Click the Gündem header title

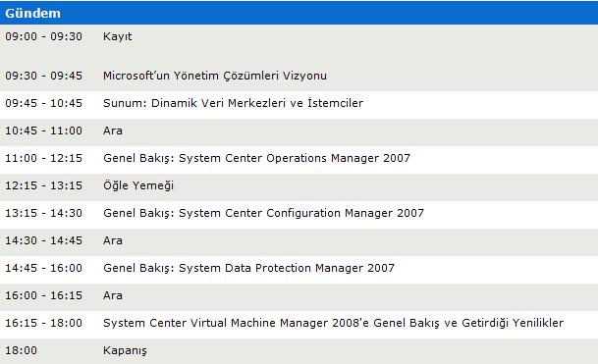tap(32, 14)
